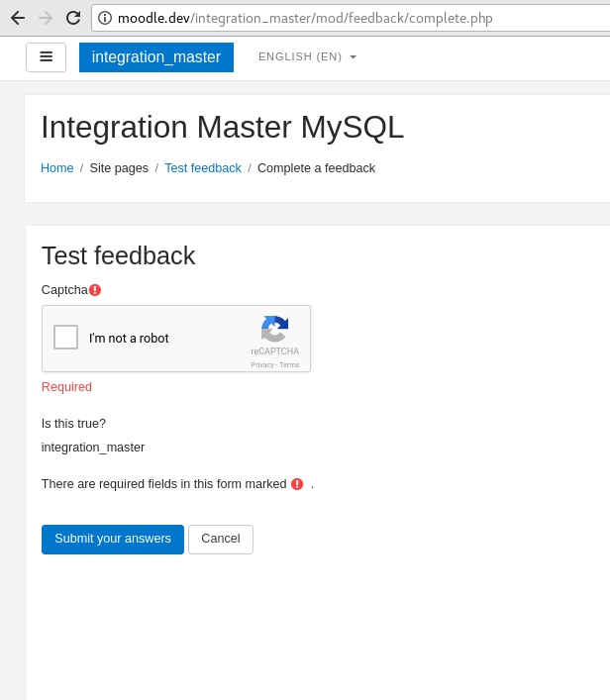The height and width of the screenshot is (700, 610).
Task: Go back with the browser back arrow
Action: pyautogui.click(x=18, y=18)
